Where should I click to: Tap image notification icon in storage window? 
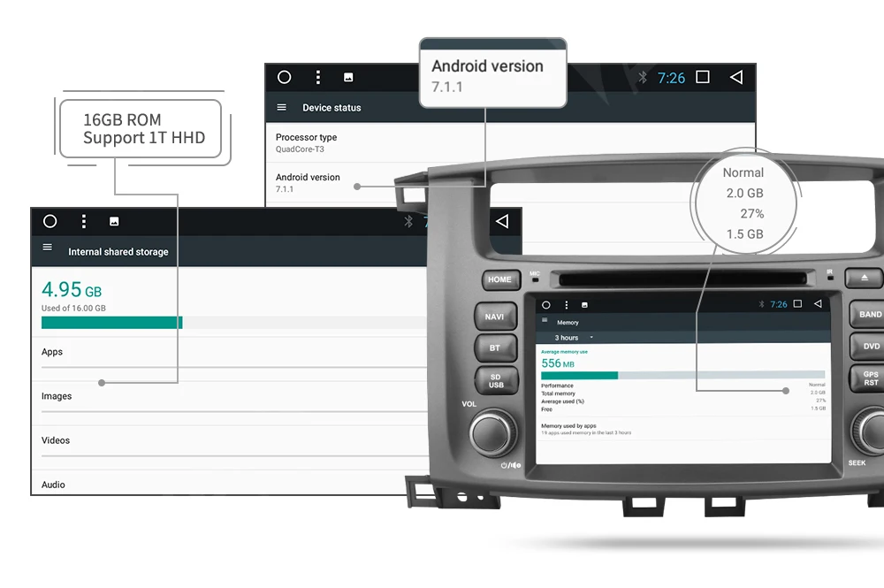coord(114,222)
